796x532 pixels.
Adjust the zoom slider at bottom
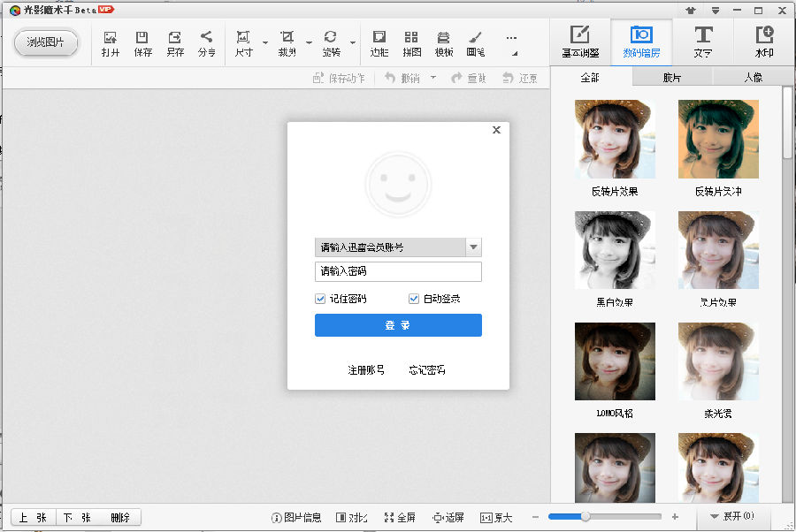pos(584,517)
